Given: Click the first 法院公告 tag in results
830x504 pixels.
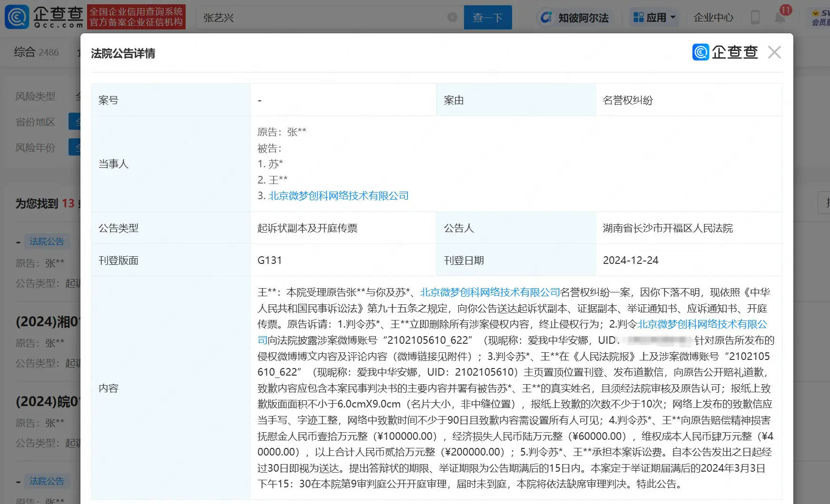Looking at the screenshot, I should click(x=47, y=242).
